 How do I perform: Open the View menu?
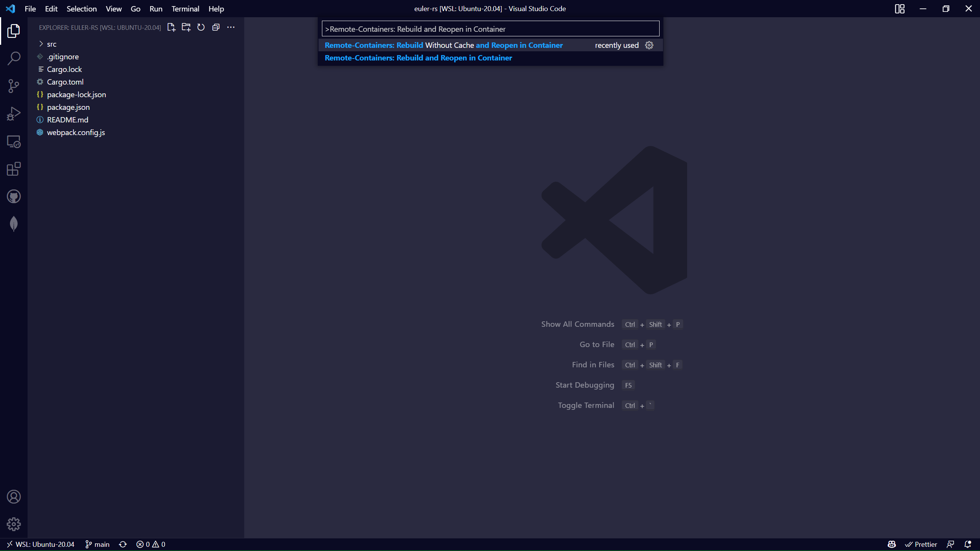114,8
